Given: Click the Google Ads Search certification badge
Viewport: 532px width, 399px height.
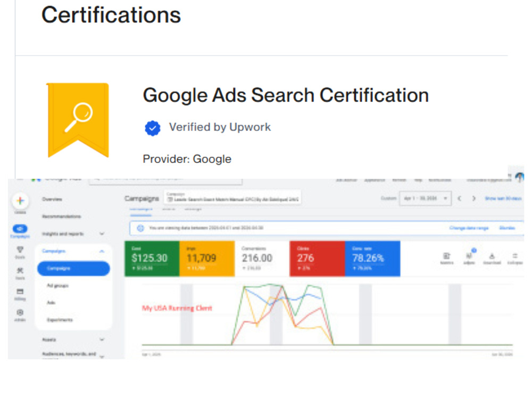Looking at the screenshot, I should coord(78,120).
